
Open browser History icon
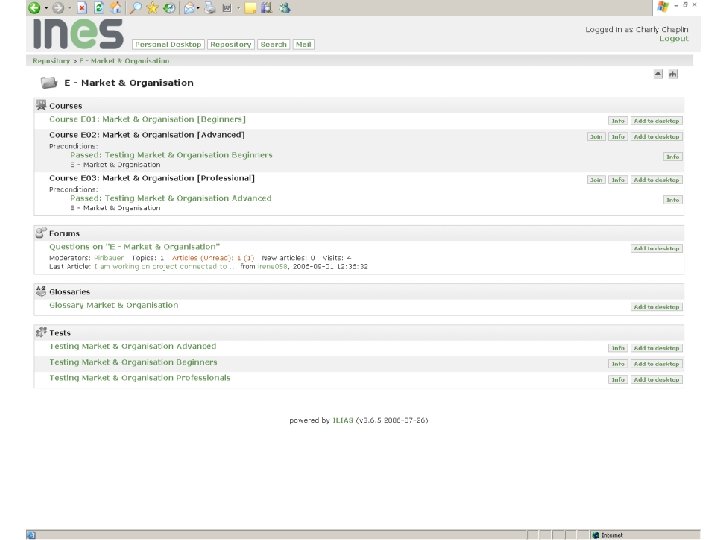169,7
